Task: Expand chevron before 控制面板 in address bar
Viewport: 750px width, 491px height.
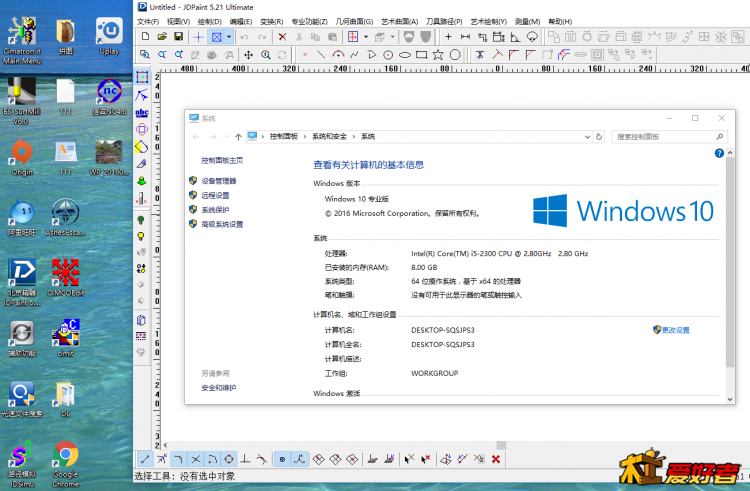Action: (263, 137)
